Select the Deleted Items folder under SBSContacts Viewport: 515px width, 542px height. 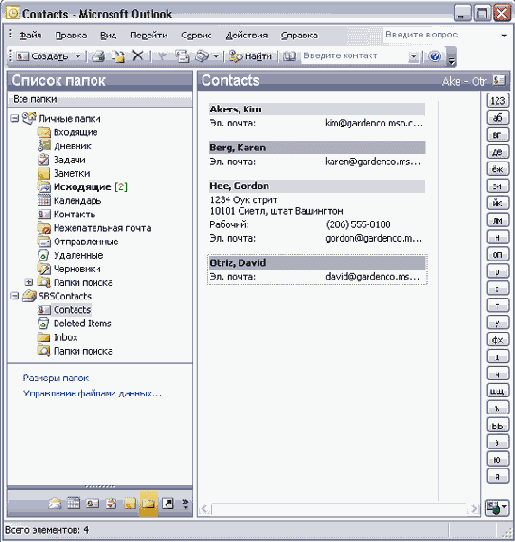(82, 323)
